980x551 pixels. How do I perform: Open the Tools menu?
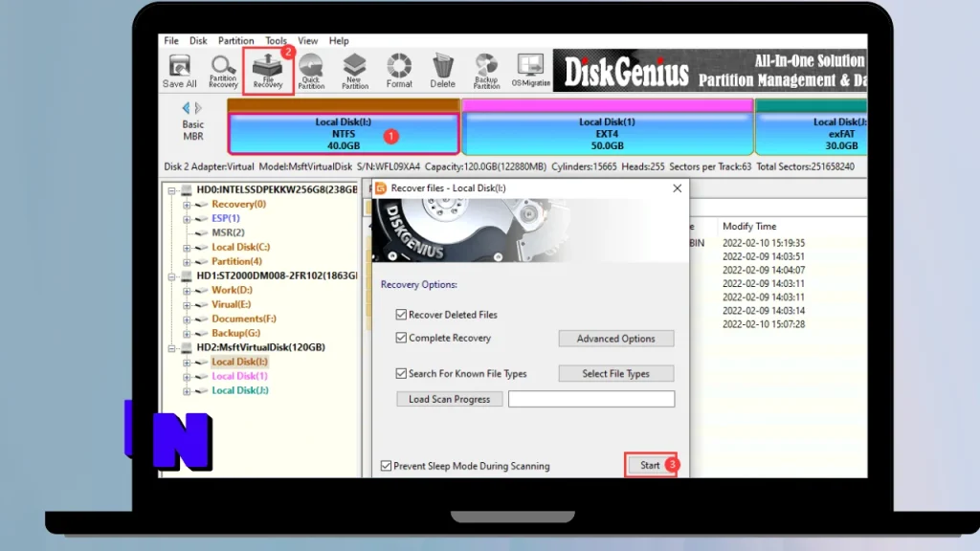point(276,40)
